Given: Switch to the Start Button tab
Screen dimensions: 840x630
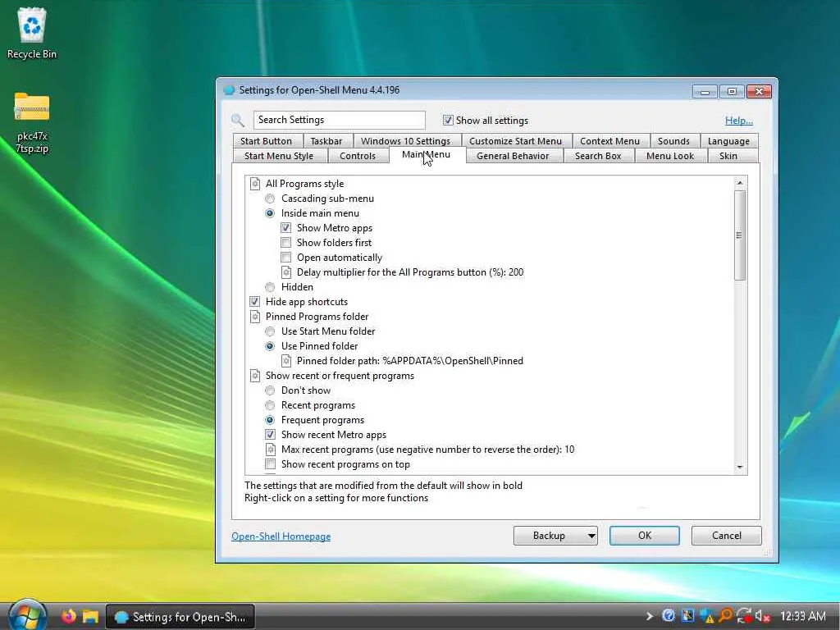Looking at the screenshot, I should pos(266,141).
